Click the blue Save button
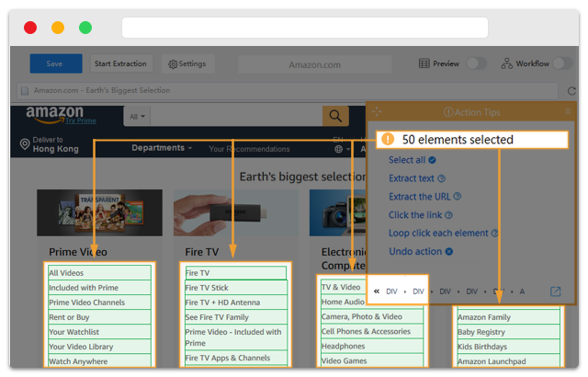 coord(56,63)
